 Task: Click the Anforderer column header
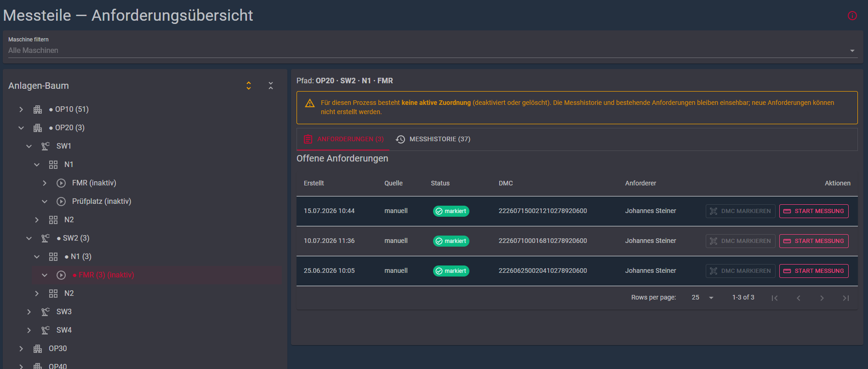tap(640, 183)
